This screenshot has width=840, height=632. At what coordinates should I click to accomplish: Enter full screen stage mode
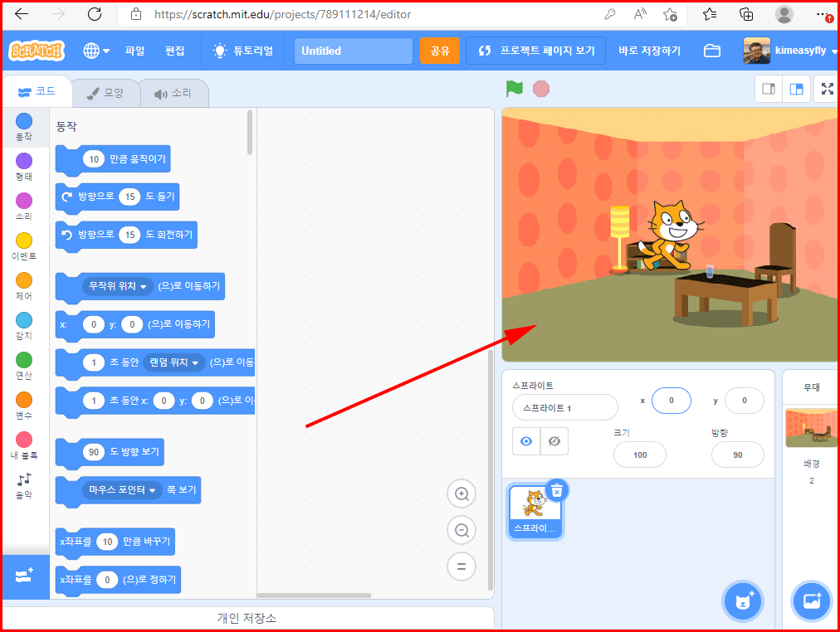[x=828, y=89]
